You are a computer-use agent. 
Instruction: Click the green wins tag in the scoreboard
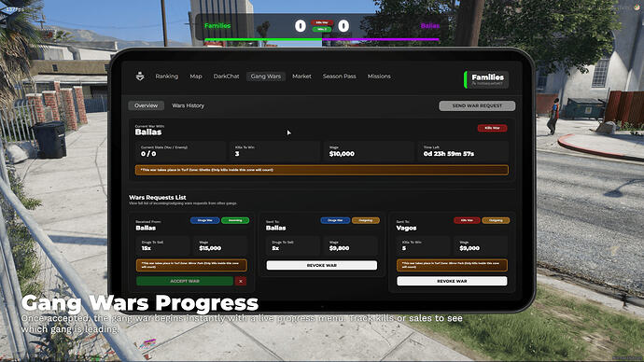(x=322, y=29)
